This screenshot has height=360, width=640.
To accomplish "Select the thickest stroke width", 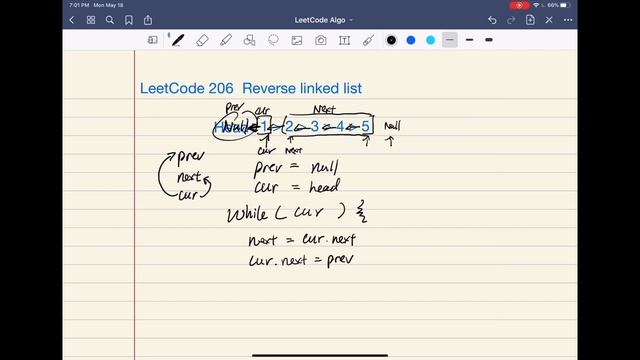I will click(489, 40).
